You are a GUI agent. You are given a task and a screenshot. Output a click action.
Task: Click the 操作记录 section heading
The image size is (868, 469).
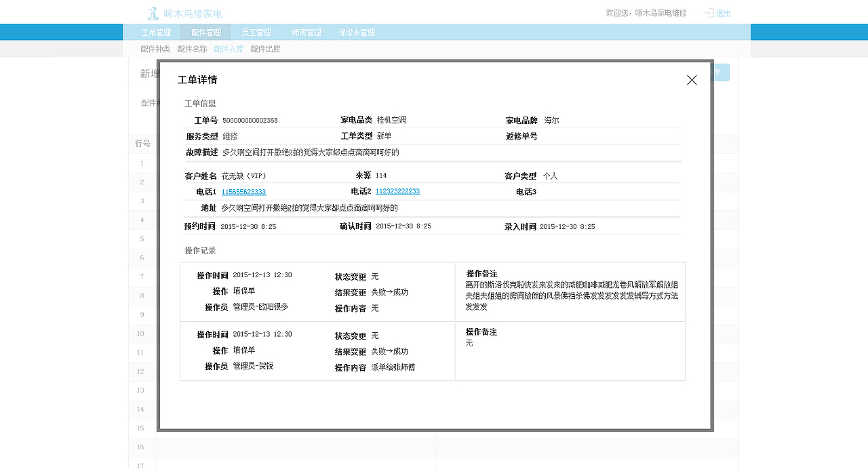tap(200, 251)
